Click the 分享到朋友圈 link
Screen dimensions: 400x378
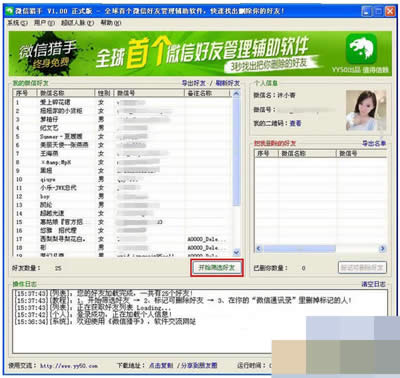click(x=199, y=366)
